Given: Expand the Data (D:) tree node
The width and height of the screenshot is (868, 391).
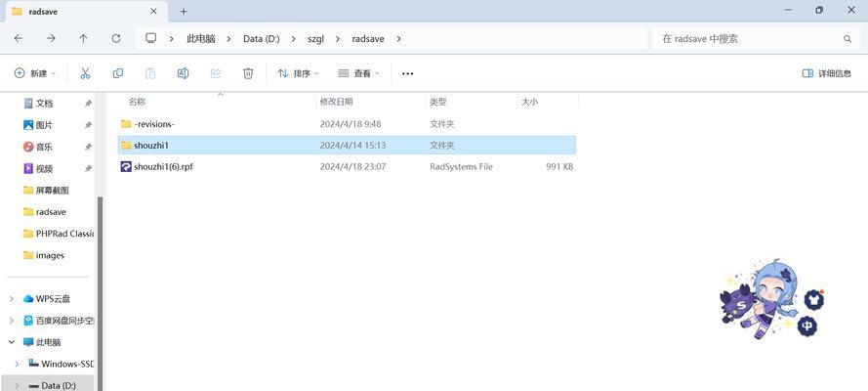Looking at the screenshot, I should click(18, 385).
